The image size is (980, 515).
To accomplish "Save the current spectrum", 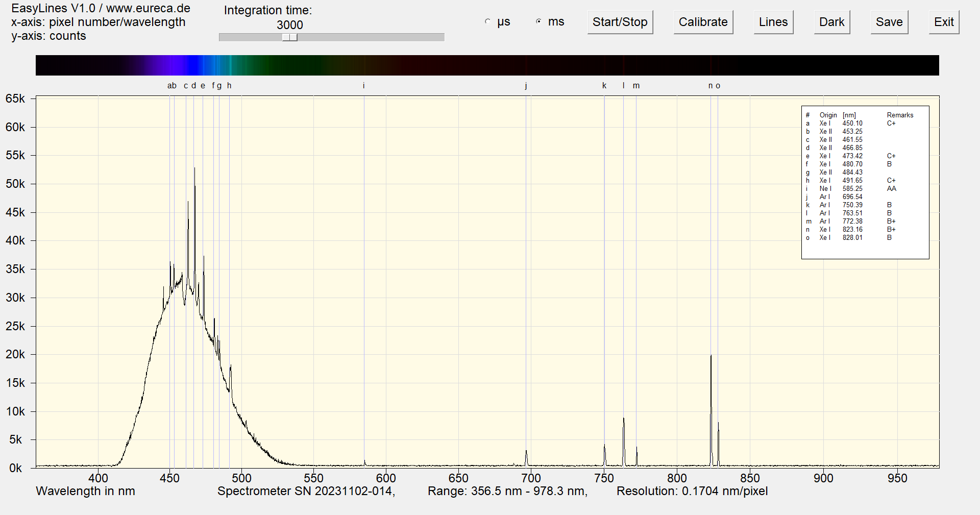I will coord(889,22).
